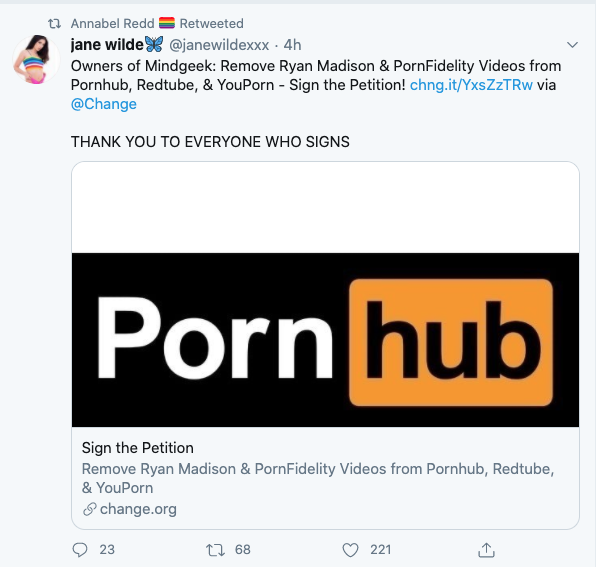This screenshot has width=607, height=567.
Task: Open the chng.it/YxsZzTRw petition link
Action: click(471, 85)
